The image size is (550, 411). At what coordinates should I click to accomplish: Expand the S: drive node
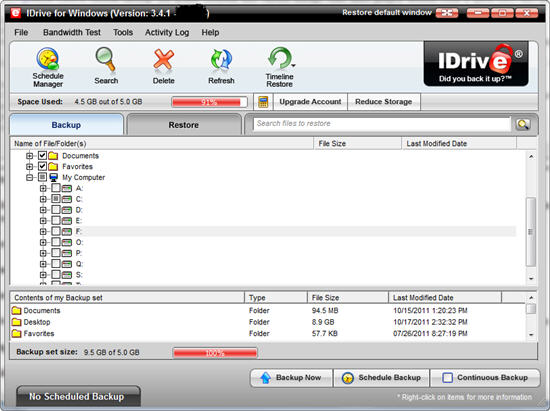(43, 275)
